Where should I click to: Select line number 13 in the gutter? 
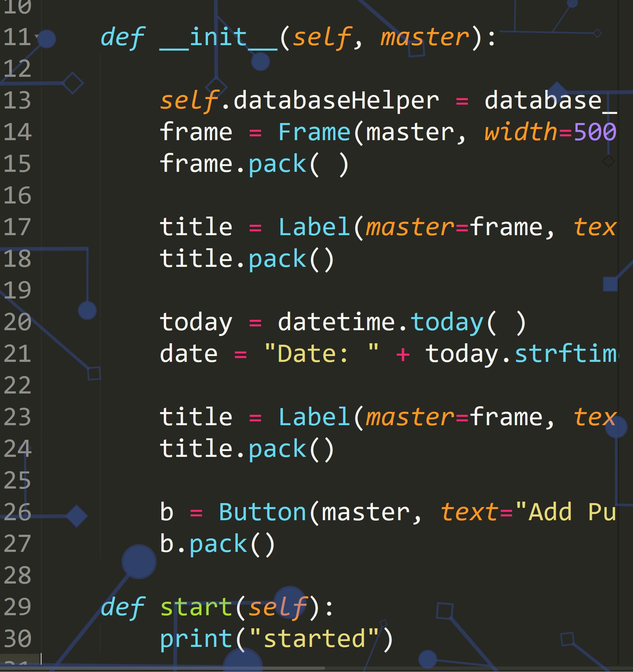(17, 100)
